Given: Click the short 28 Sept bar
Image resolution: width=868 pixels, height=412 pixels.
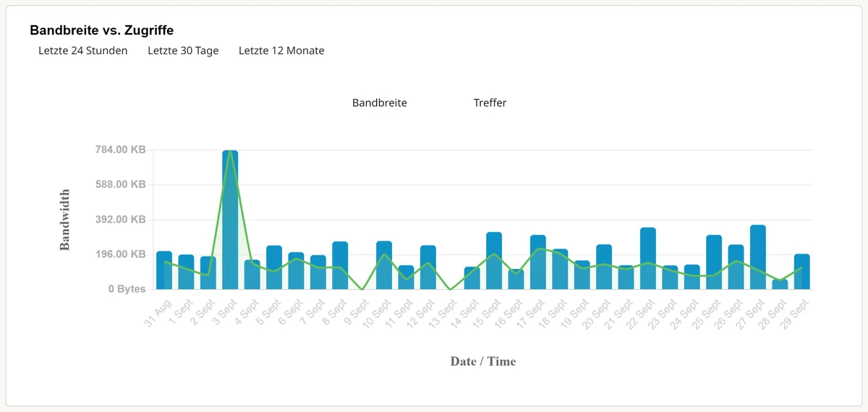Looking at the screenshot, I should tap(780, 284).
